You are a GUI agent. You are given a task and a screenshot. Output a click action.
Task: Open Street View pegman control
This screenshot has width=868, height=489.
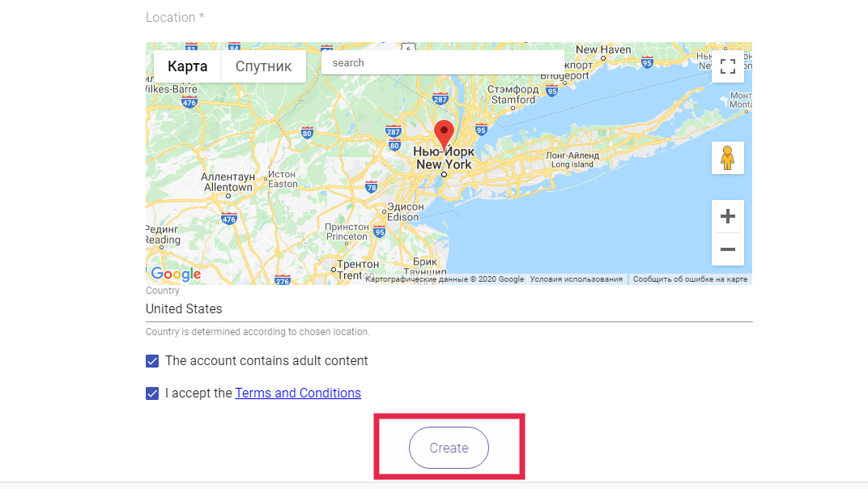click(727, 158)
